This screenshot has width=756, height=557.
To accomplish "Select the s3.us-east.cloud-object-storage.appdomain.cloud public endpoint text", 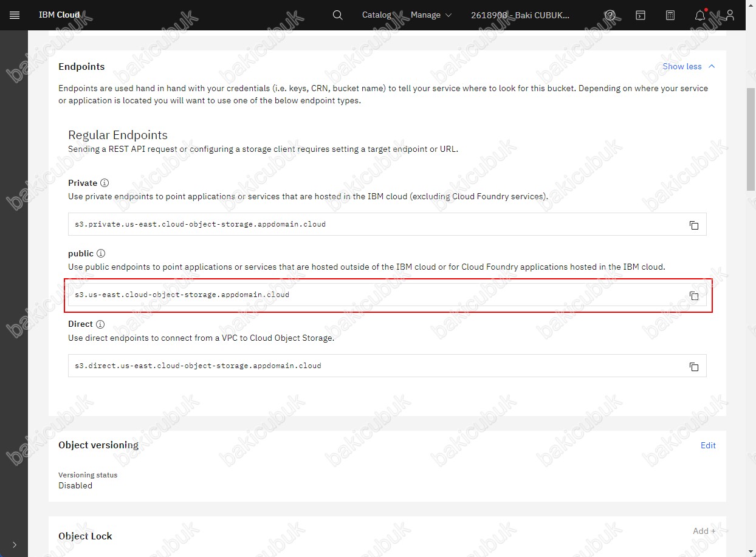I will [x=182, y=295].
